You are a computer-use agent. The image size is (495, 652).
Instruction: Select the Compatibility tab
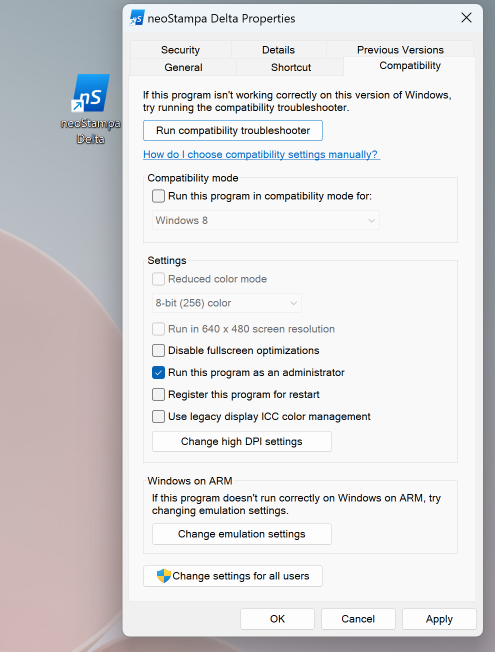(410, 66)
